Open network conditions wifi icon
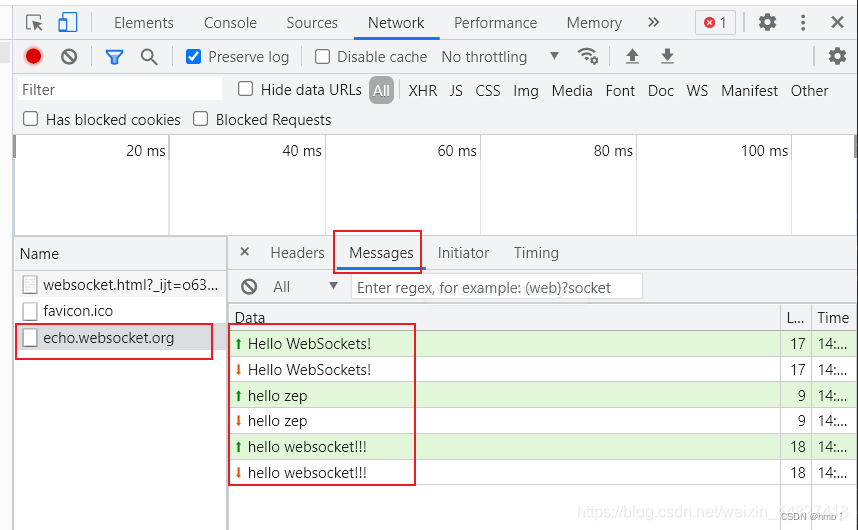This screenshot has width=858, height=530. pos(588,57)
